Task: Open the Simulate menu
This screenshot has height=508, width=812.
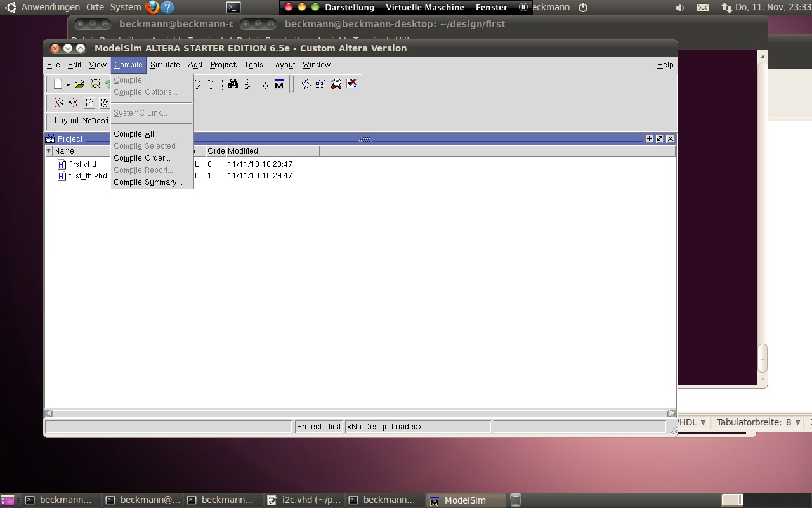Action: [165, 65]
